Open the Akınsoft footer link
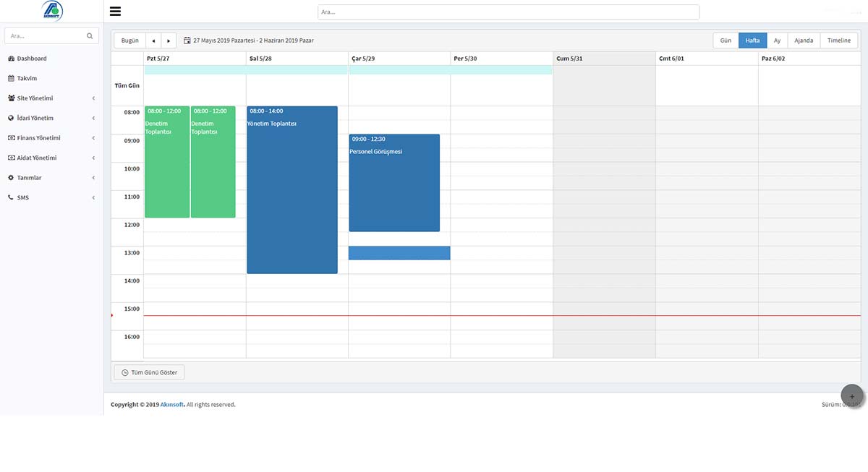 pyautogui.click(x=172, y=405)
